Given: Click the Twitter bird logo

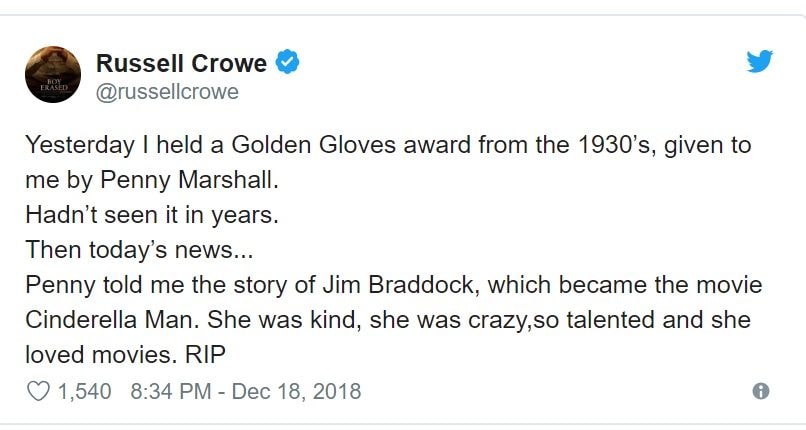Looking at the screenshot, I should (760, 62).
